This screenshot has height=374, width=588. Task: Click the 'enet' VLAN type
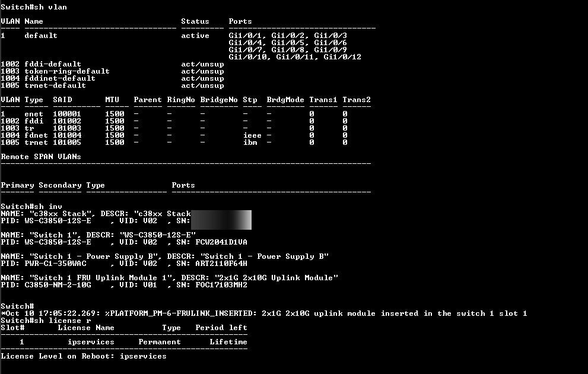coord(34,114)
